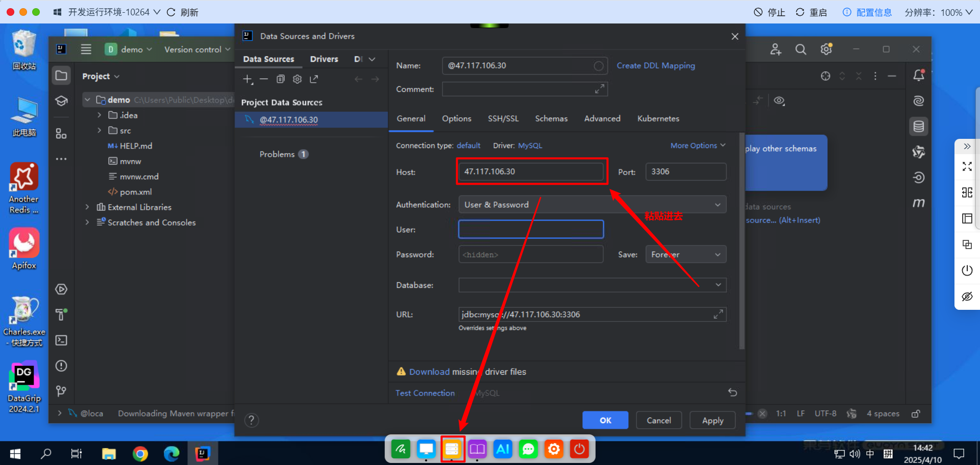The height and width of the screenshot is (465, 980).
Task: Open the Terminal tool window
Action: point(61,340)
